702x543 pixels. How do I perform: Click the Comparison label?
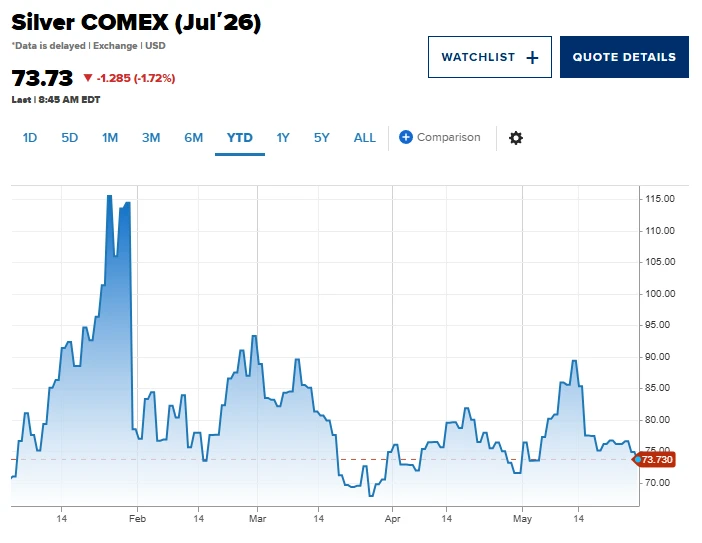point(449,137)
